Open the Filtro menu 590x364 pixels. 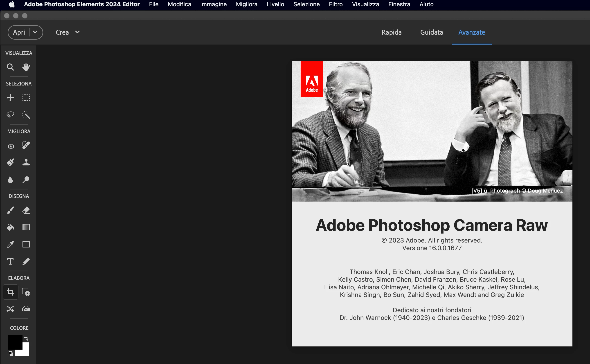(x=336, y=4)
